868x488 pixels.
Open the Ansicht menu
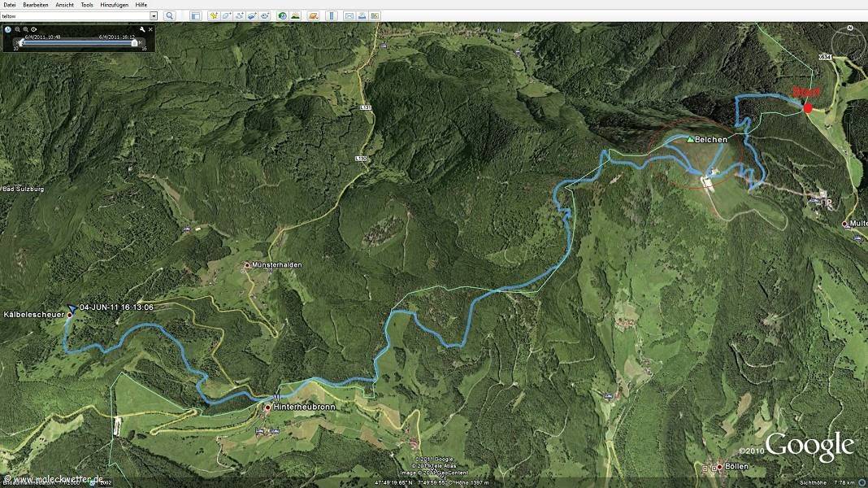[64, 5]
